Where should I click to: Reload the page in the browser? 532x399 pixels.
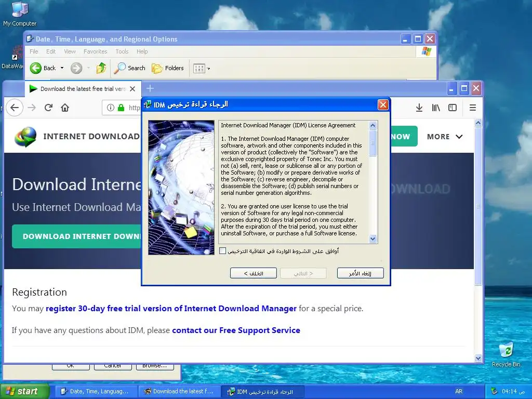tap(48, 108)
